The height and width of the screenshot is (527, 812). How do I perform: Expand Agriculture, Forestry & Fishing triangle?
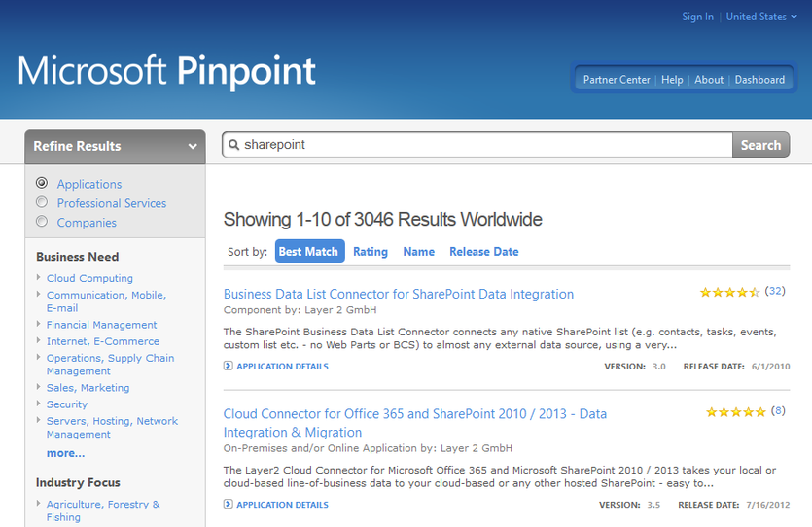tap(38, 504)
